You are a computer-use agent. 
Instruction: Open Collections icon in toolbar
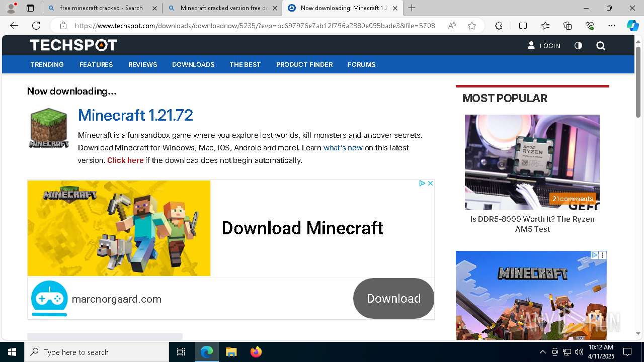tap(568, 26)
